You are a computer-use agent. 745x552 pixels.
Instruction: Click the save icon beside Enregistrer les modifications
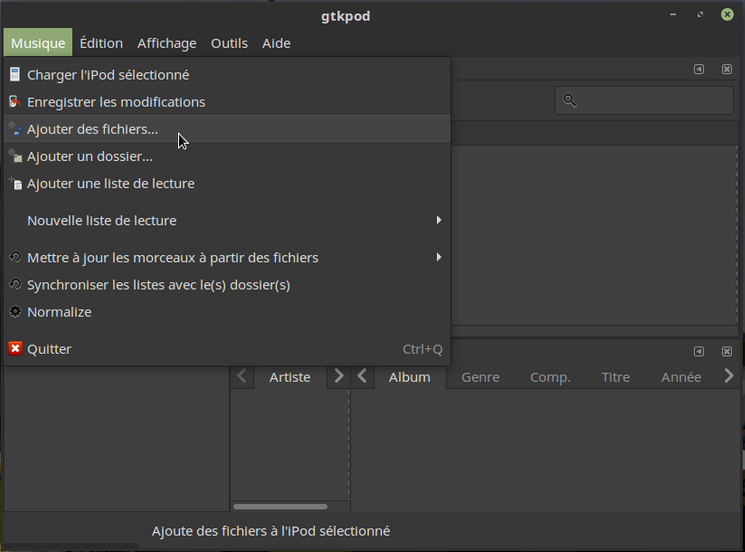[x=15, y=102]
